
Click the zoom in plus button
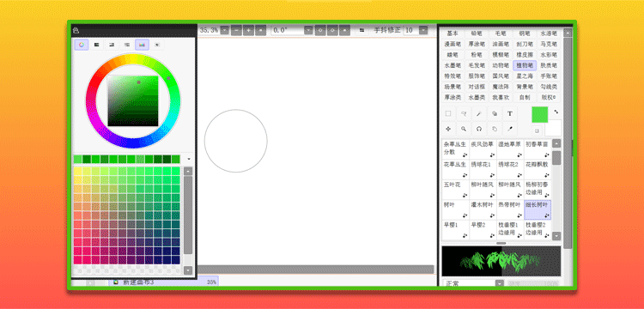click(248, 30)
